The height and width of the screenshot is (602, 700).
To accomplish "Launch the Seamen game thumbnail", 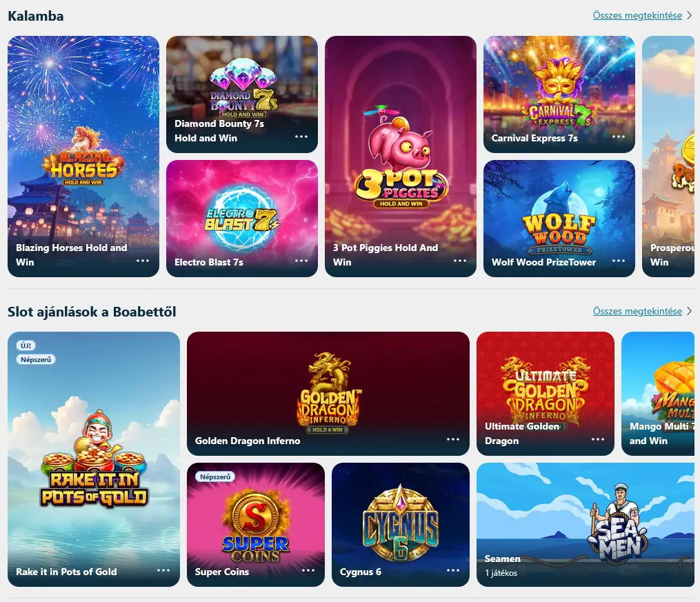I will tap(586, 525).
